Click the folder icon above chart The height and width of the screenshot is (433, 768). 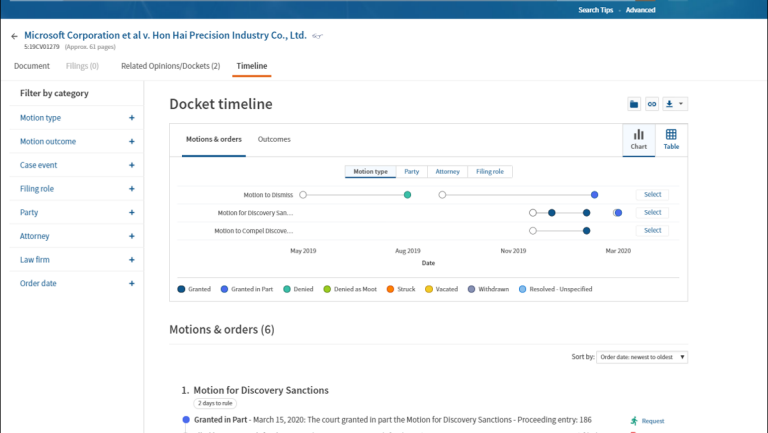point(633,104)
